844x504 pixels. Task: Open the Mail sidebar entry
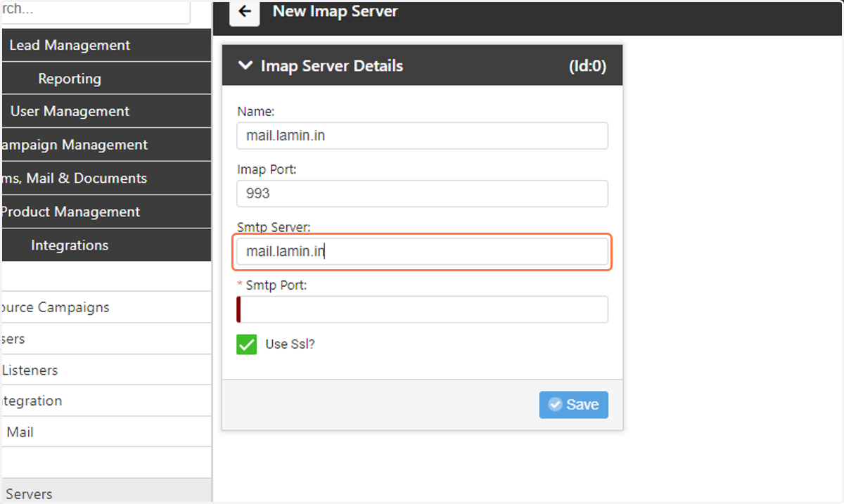pyautogui.click(x=105, y=432)
